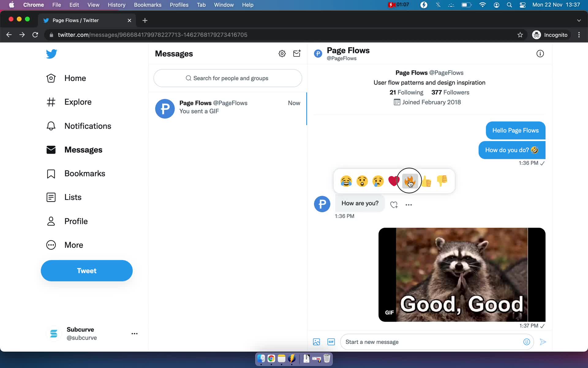Screen dimensions: 588x368
Task: Add a GIF via the GIF icon
Action: 331,342
